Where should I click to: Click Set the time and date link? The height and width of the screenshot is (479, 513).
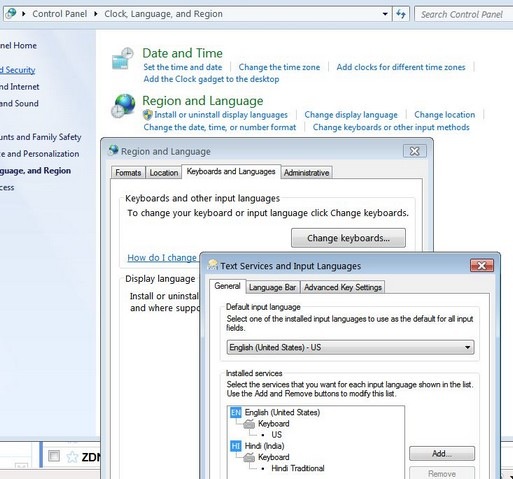tap(183, 67)
